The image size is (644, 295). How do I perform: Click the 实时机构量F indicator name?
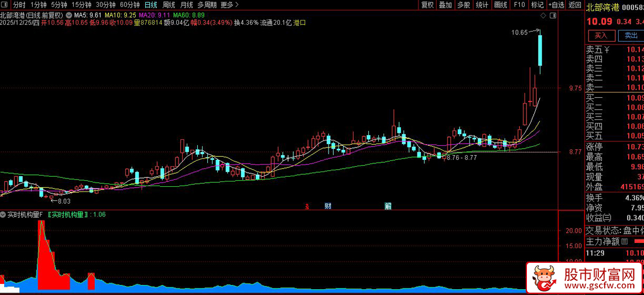pos(25,214)
